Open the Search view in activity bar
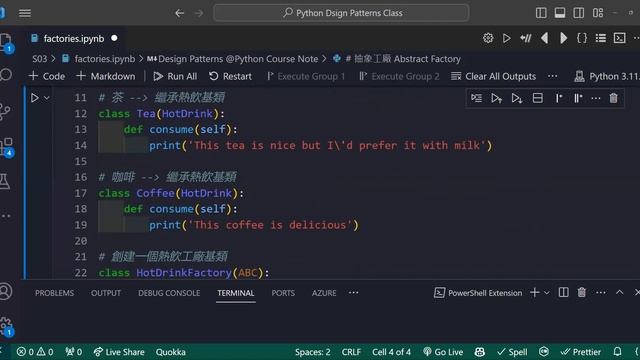 point(6,75)
